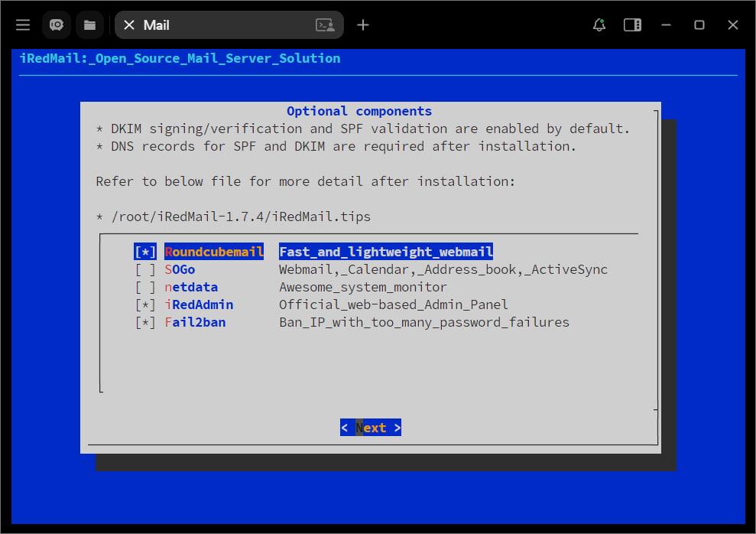The width and height of the screenshot is (756, 534).
Task: Uncheck the iRedAdmin admin panel option
Action: coord(144,304)
